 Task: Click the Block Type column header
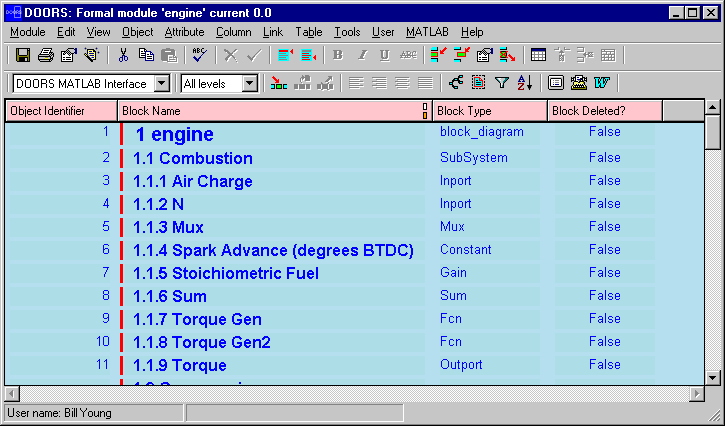coord(490,111)
